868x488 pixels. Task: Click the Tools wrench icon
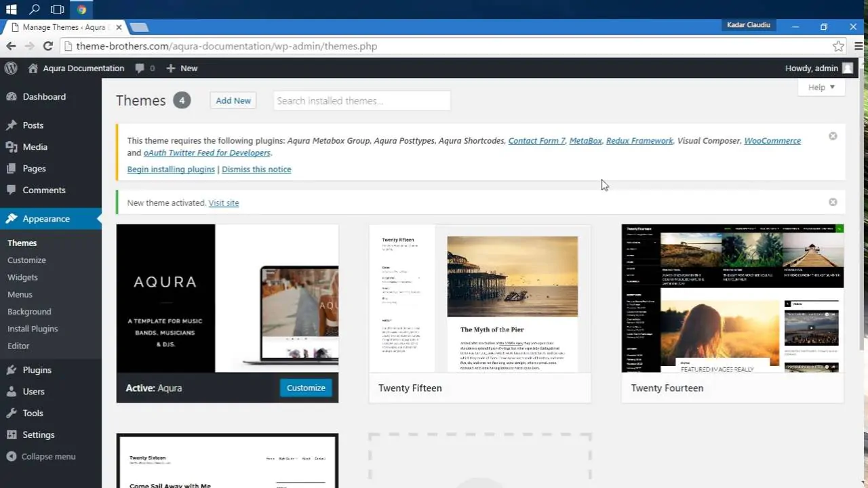[12, 413]
